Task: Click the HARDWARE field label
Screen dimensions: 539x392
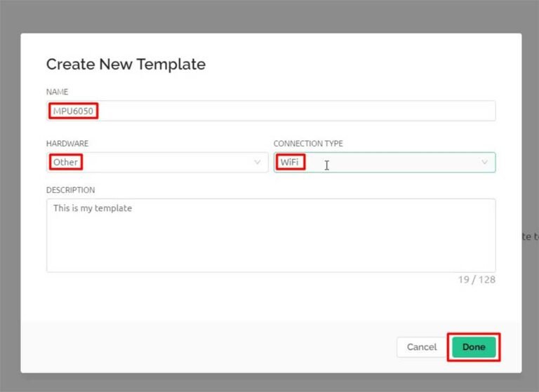Action: click(x=67, y=144)
